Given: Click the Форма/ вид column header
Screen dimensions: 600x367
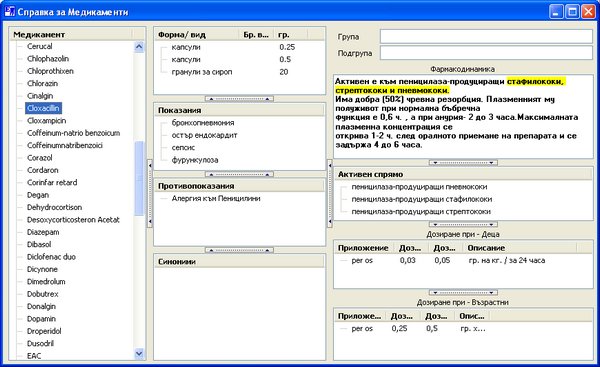Looking at the screenshot, I should [x=196, y=34].
